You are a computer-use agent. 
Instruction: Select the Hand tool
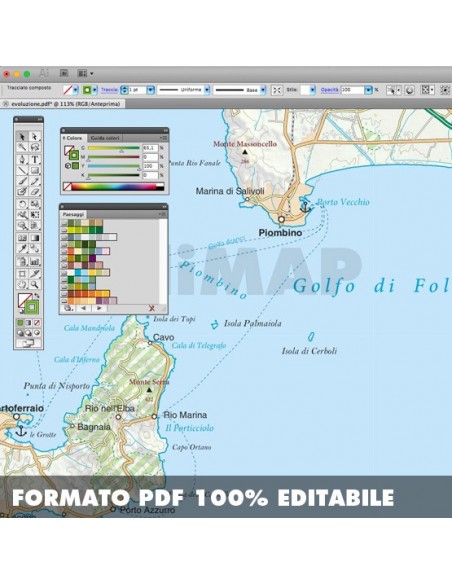pyautogui.click(x=22, y=284)
